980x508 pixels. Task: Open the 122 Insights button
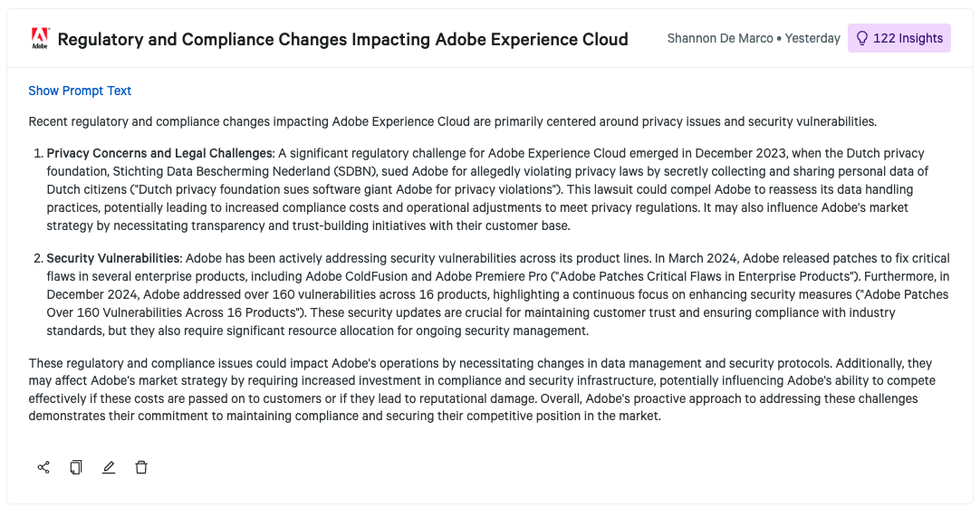pyautogui.click(x=898, y=38)
